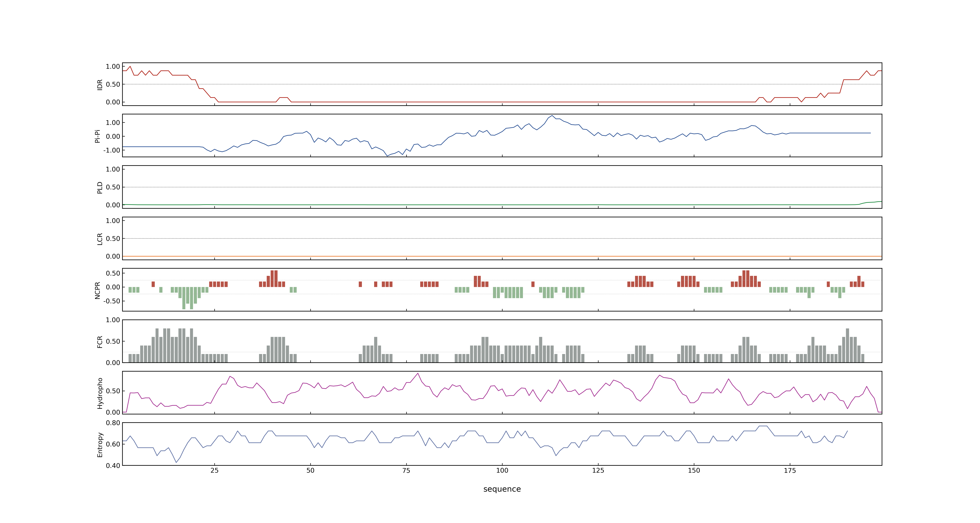Select the "0.00" tick of the LCR panel
980x523 pixels.
click(113, 256)
